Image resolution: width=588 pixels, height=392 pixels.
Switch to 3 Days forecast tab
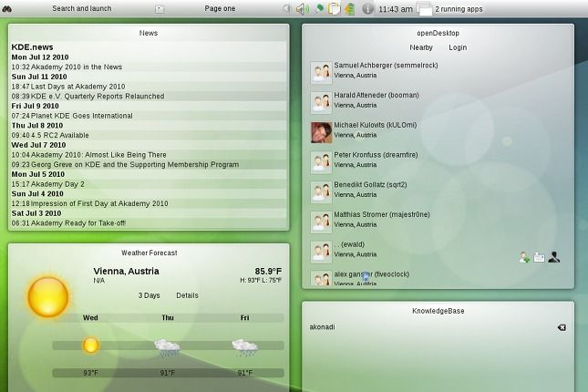pyautogui.click(x=149, y=295)
